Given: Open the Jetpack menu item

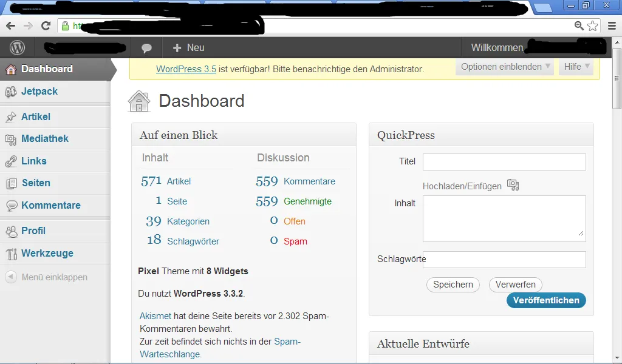Looking at the screenshot, I should point(55,92).
